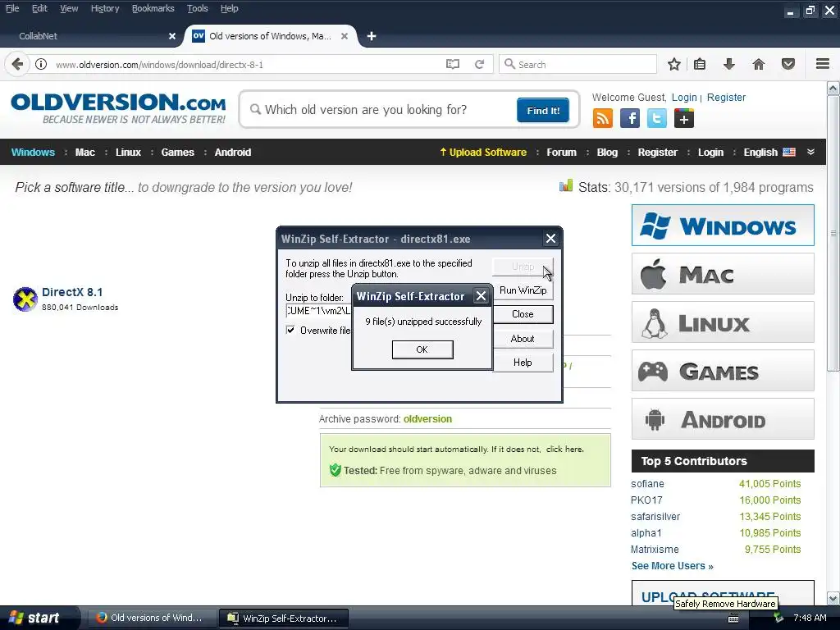Image resolution: width=840 pixels, height=630 pixels.
Task: Expand the navbar double-chevron menu
Action: click(811, 152)
